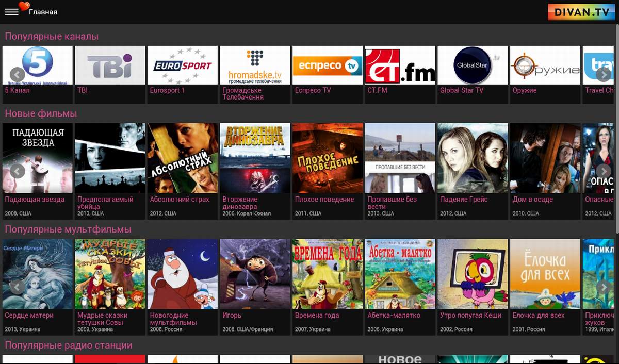Click the DIVAN.TV logo
Viewport: 619px width, 364px height.
coord(578,12)
